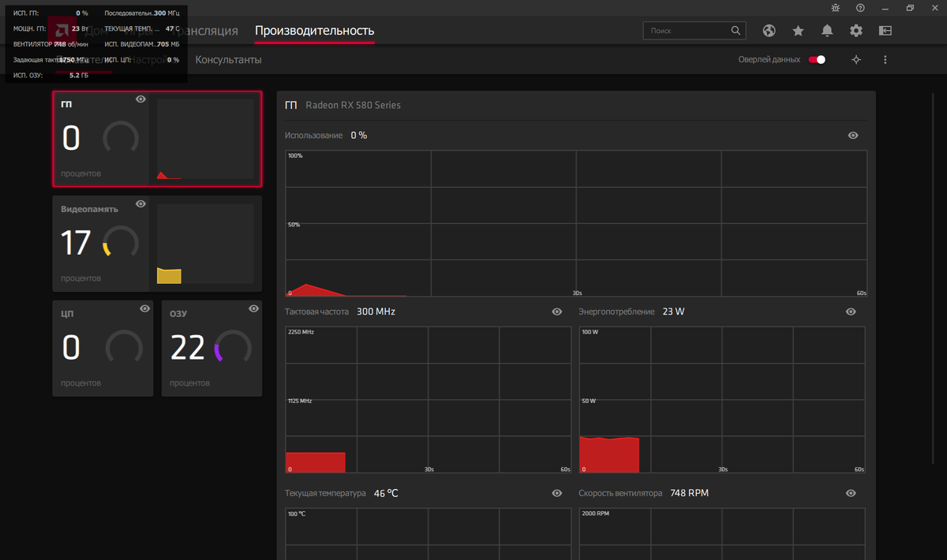Open settings gear icon
This screenshot has width=947, height=560.
coord(856,31)
